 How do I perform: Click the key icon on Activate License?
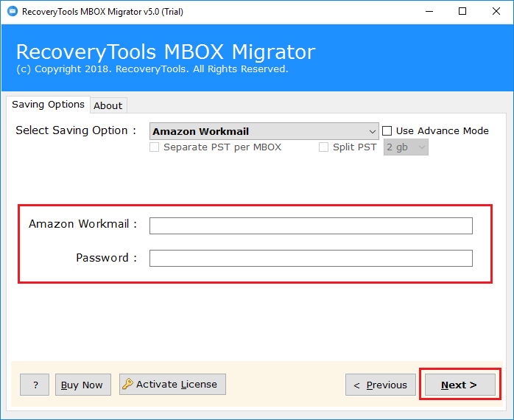(127, 384)
